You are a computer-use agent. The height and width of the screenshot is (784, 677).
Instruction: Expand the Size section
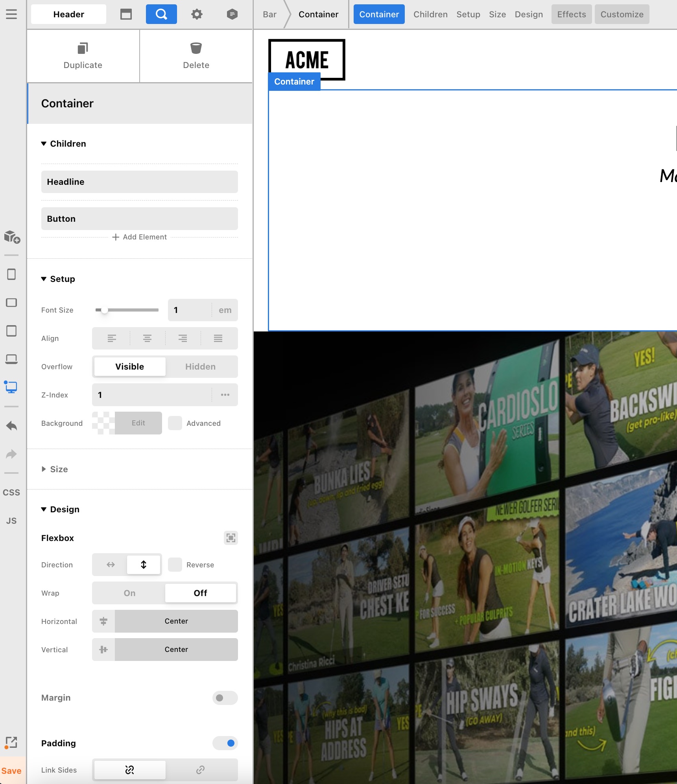pos(59,469)
